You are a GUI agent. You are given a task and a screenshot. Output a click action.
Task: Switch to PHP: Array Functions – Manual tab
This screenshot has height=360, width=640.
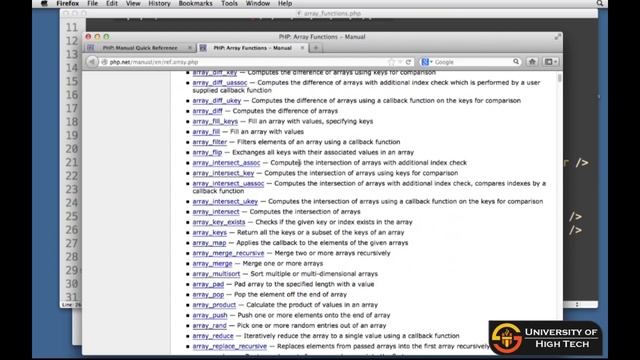click(x=252, y=48)
